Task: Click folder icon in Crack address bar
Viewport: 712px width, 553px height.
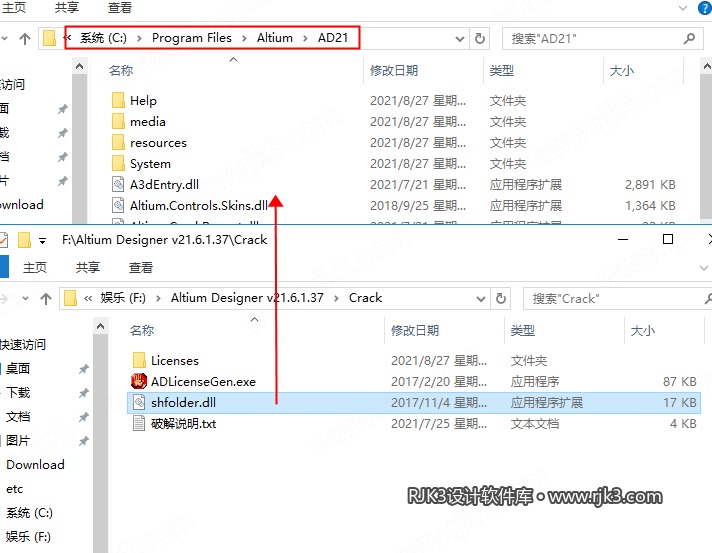Action: [70, 298]
